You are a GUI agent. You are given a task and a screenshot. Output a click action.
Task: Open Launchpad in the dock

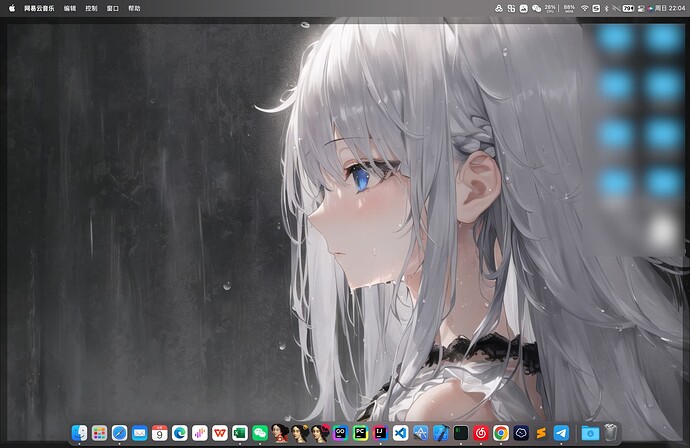tap(99, 433)
